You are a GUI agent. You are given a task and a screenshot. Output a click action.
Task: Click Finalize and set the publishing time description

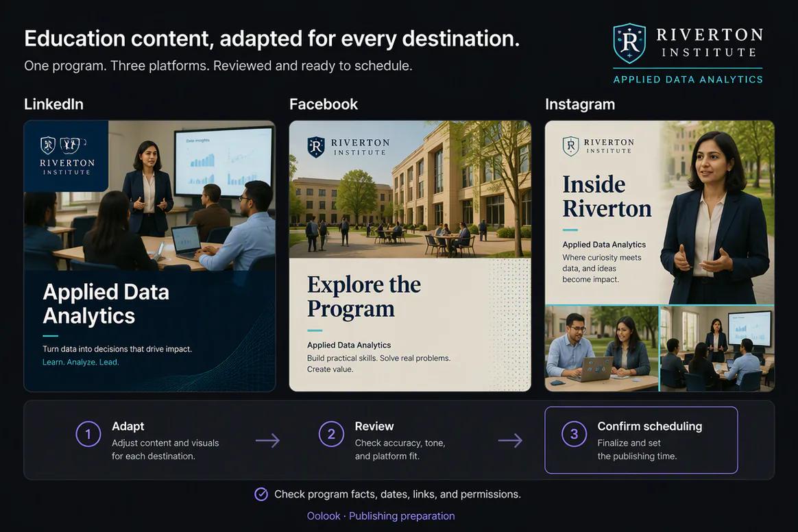(637, 450)
